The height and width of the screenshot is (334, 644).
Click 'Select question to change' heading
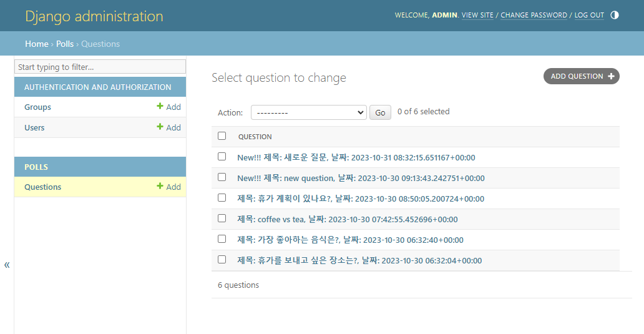[279, 77]
